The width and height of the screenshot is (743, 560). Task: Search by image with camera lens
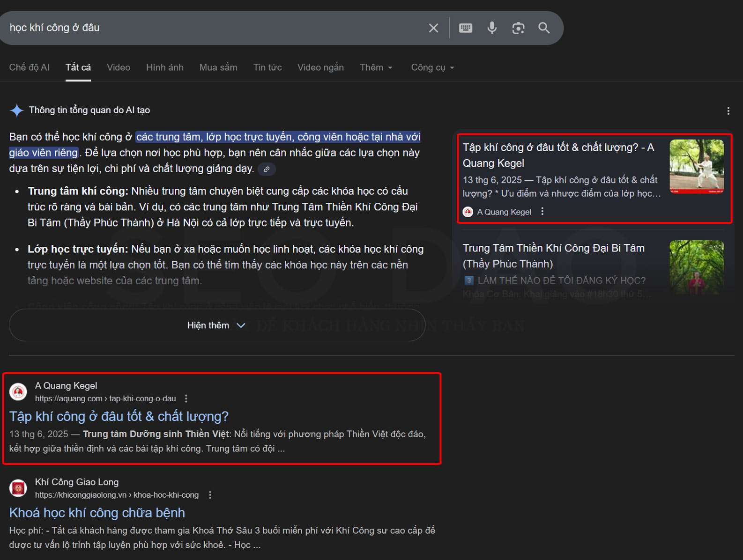click(x=518, y=28)
